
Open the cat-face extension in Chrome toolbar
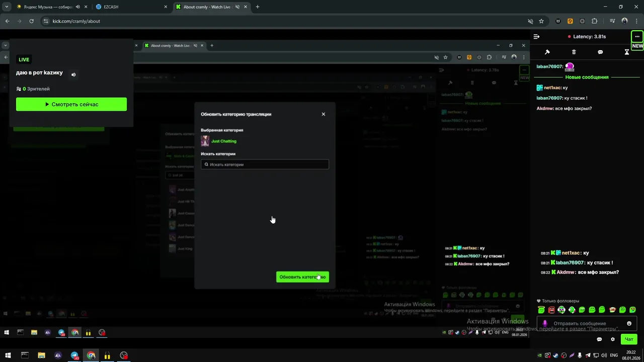pyautogui.click(x=558, y=21)
